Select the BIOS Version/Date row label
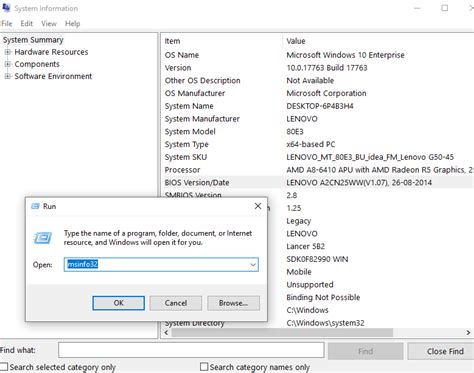 [197, 183]
